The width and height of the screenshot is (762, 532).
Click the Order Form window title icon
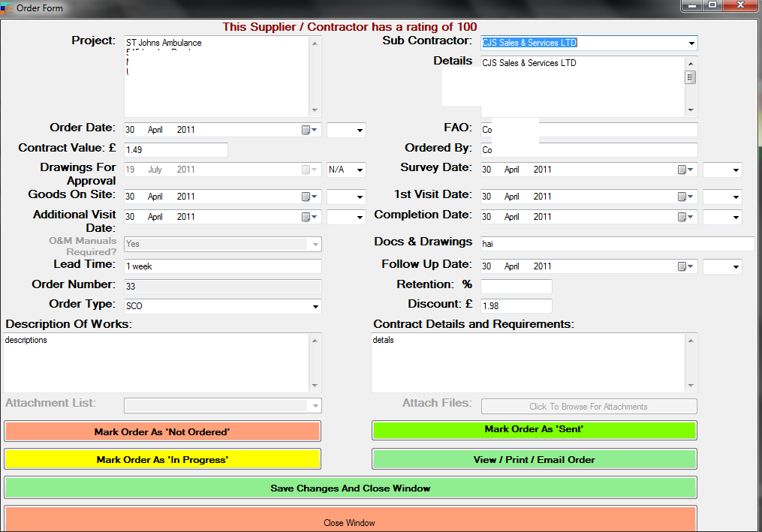[8, 8]
